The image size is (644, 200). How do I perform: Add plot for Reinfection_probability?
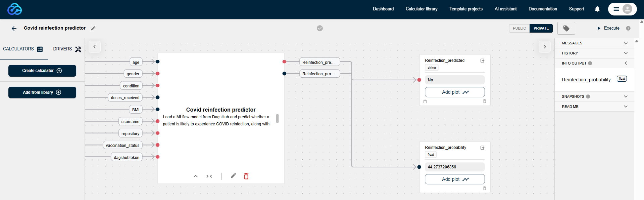455,179
